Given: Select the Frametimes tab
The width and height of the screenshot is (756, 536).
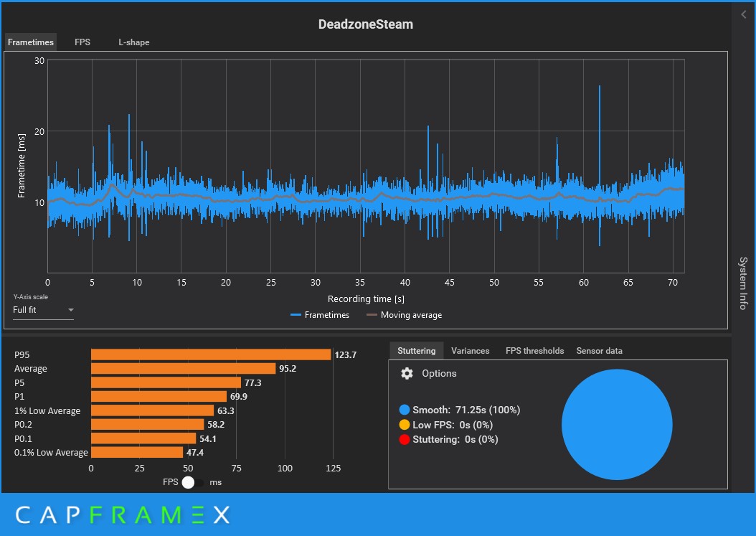Looking at the screenshot, I should [31, 42].
